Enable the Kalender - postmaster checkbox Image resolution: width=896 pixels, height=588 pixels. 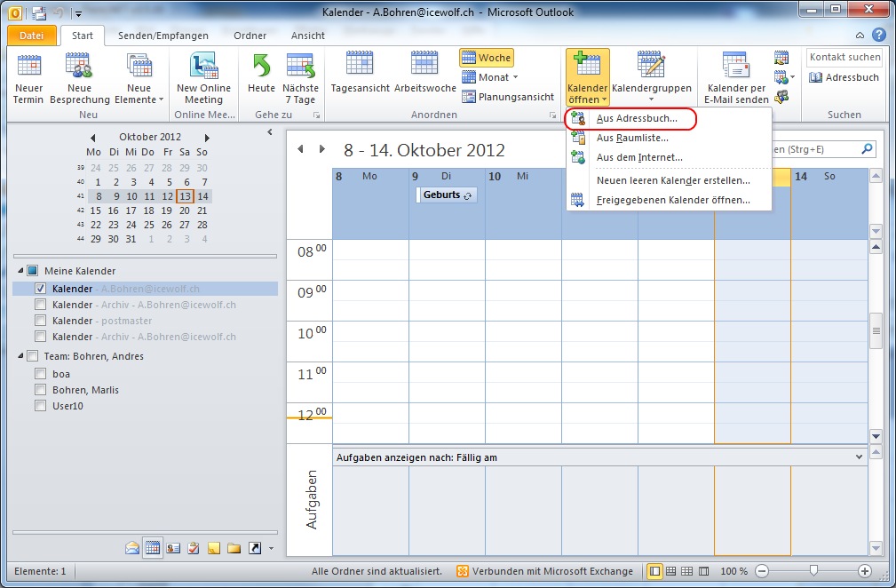pos(40,321)
